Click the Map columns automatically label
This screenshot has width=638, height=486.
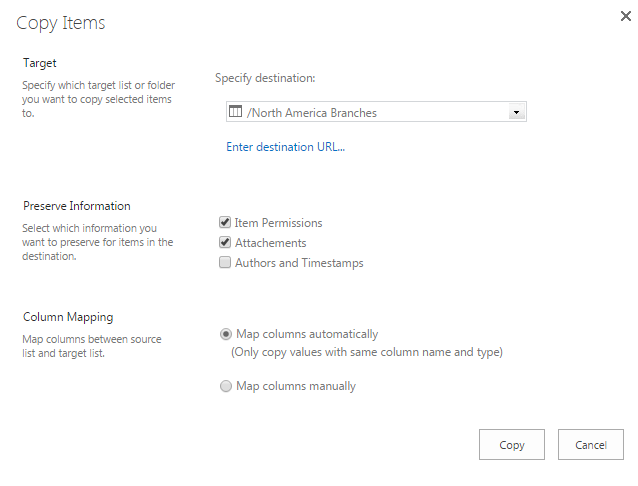click(x=307, y=334)
